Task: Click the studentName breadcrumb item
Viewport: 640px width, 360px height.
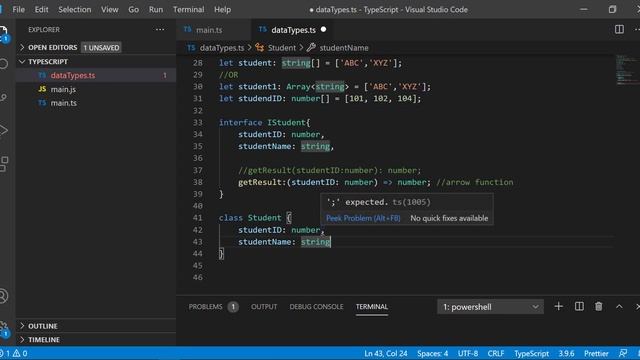Action: (x=344, y=48)
